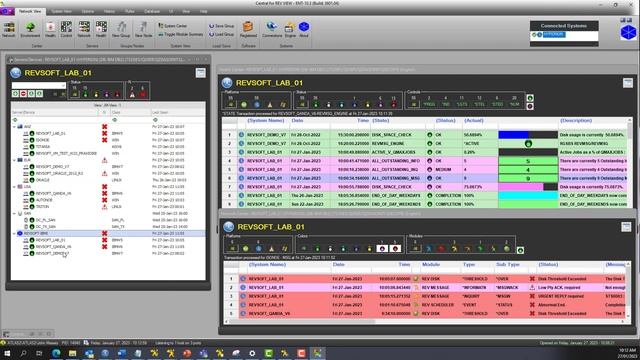Open taskbar search magnifier
Image resolution: width=640 pixels, height=360 pixels.
(x=23, y=353)
